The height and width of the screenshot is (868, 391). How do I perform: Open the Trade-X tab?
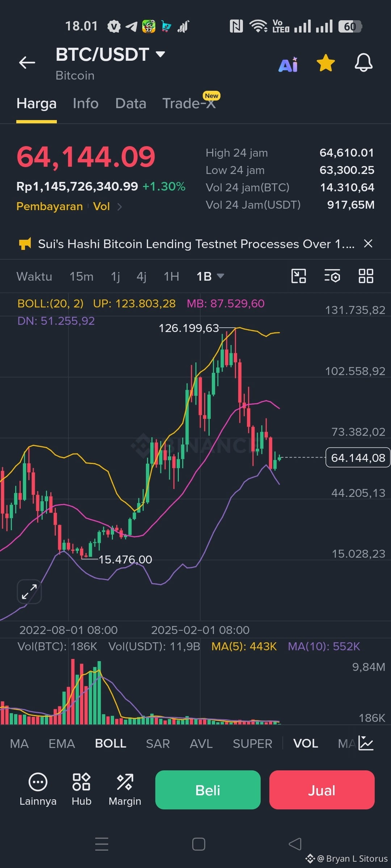coord(189,103)
